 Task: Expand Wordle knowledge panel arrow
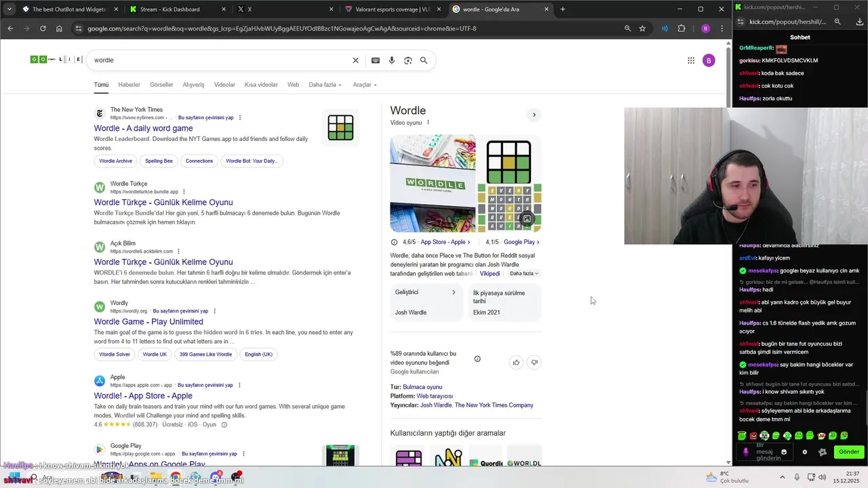tap(534, 115)
